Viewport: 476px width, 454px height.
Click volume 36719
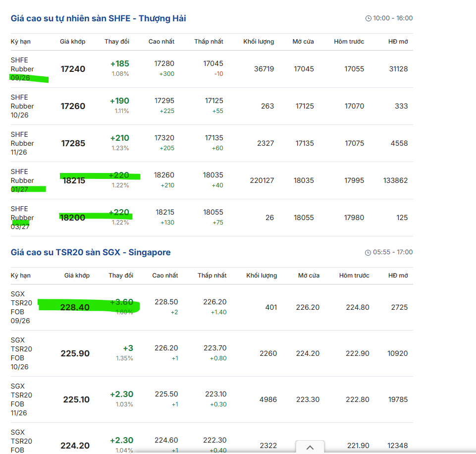tap(264, 69)
